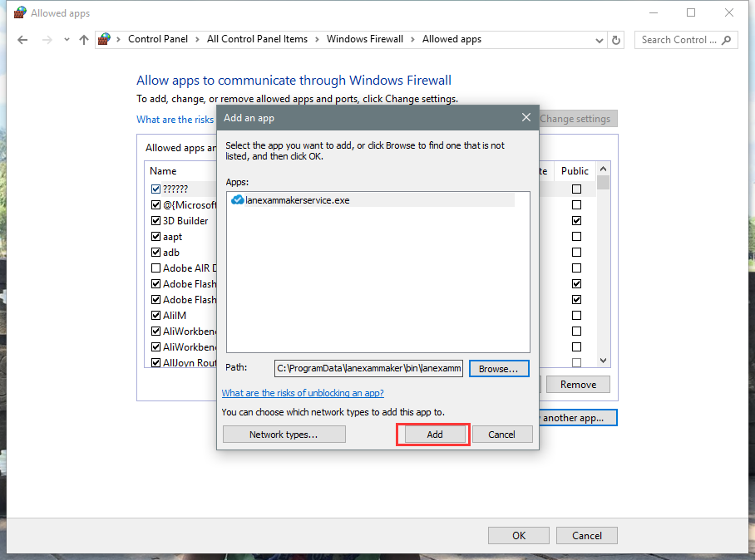Toggle the Public checkbox for AliIM row
The image size is (755, 560).
pyautogui.click(x=576, y=316)
